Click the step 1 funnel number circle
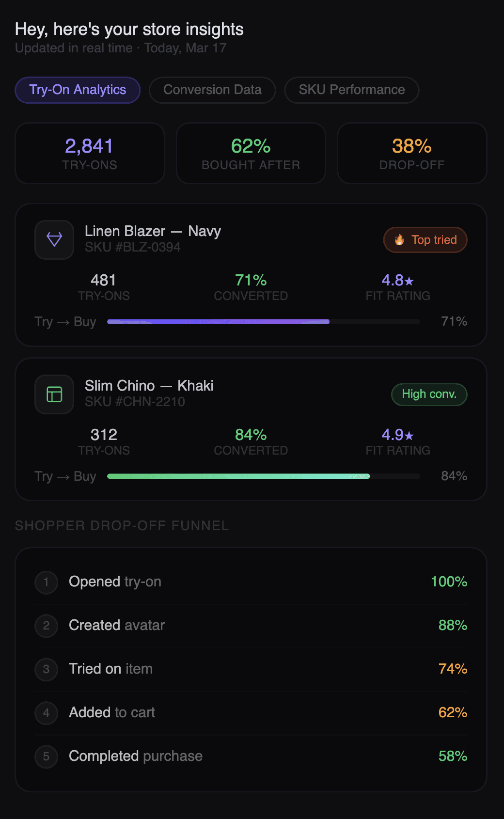The height and width of the screenshot is (819, 504). tap(46, 582)
